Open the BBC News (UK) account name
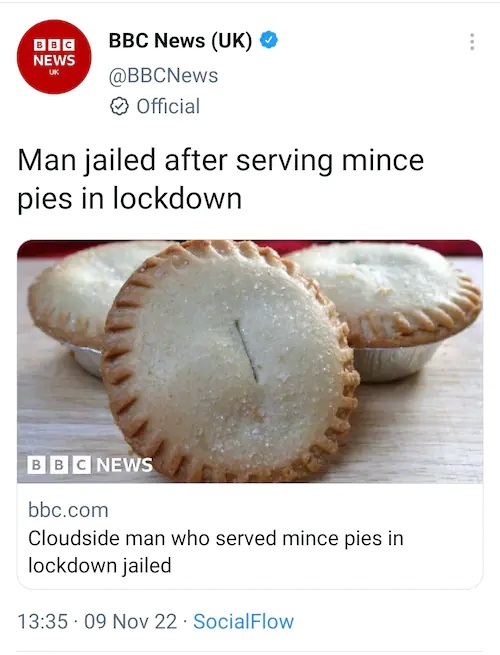Image resolution: width=500 pixels, height=655 pixels. pyautogui.click(x=180, y=41)
